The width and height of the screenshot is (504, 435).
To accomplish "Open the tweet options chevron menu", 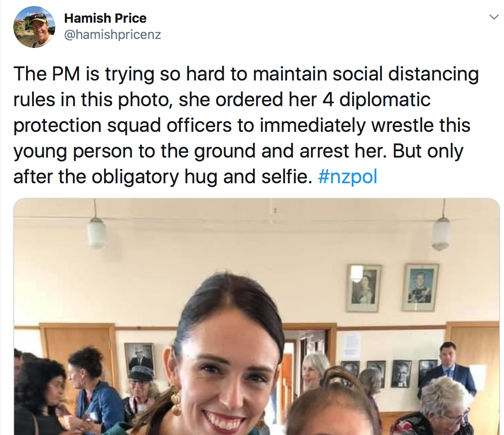I will coord(494,17).
